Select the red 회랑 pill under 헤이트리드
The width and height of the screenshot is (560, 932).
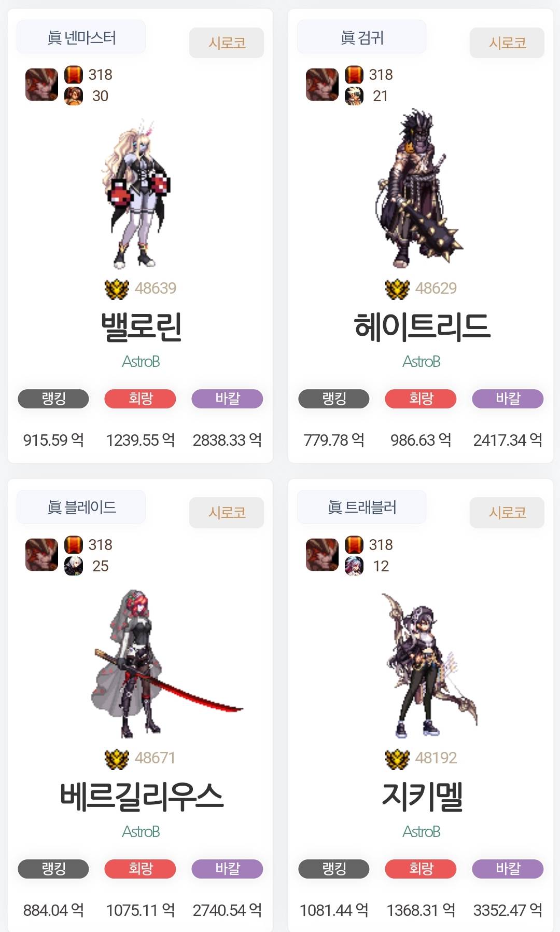(x=421, y=399)
